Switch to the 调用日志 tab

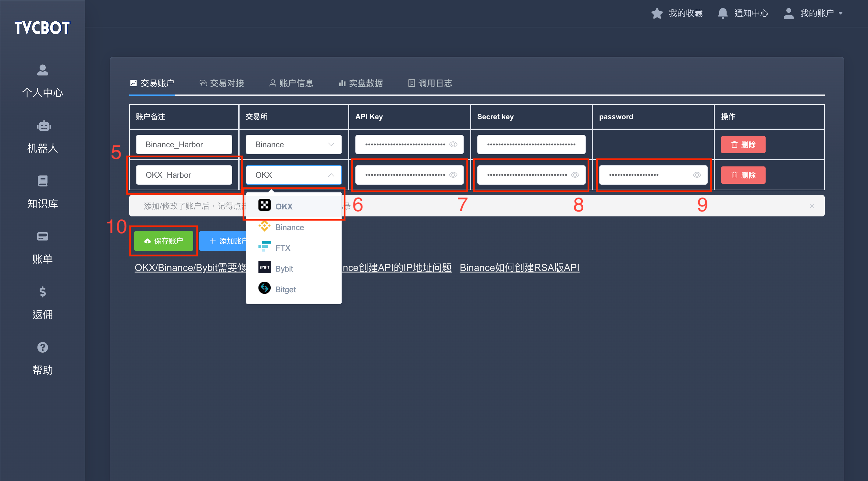click(x=430, y=83)
